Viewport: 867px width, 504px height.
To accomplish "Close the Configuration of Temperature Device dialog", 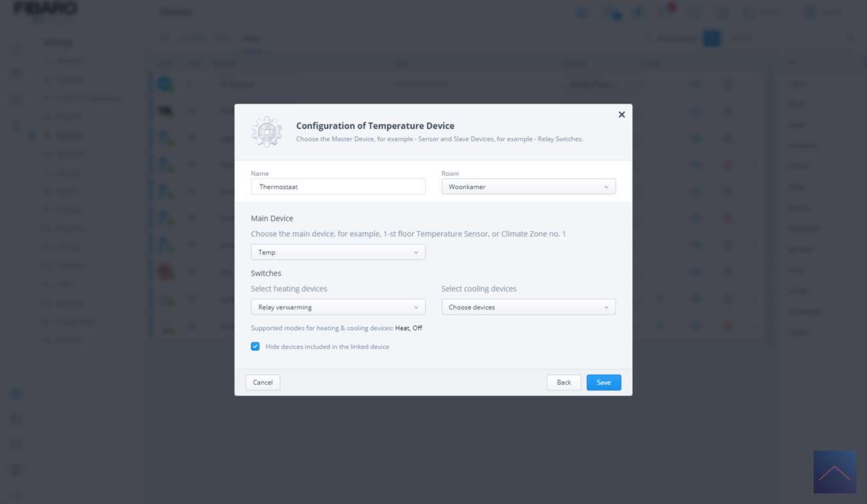I will click(622, 115).
